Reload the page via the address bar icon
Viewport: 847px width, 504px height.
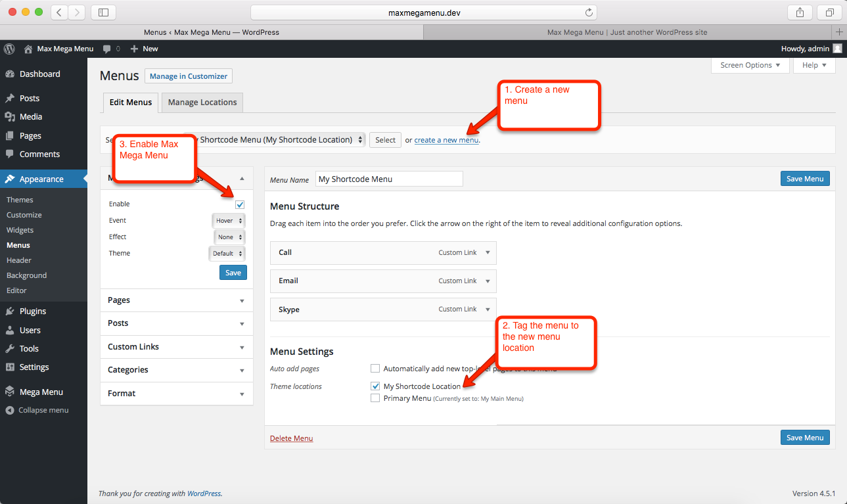(x=589, y=12)
